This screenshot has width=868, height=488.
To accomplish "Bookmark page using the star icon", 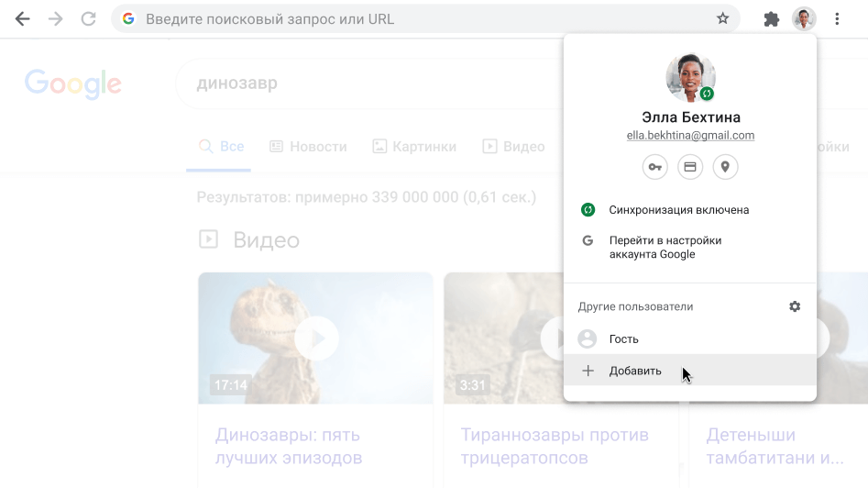I will coord(722,18).
